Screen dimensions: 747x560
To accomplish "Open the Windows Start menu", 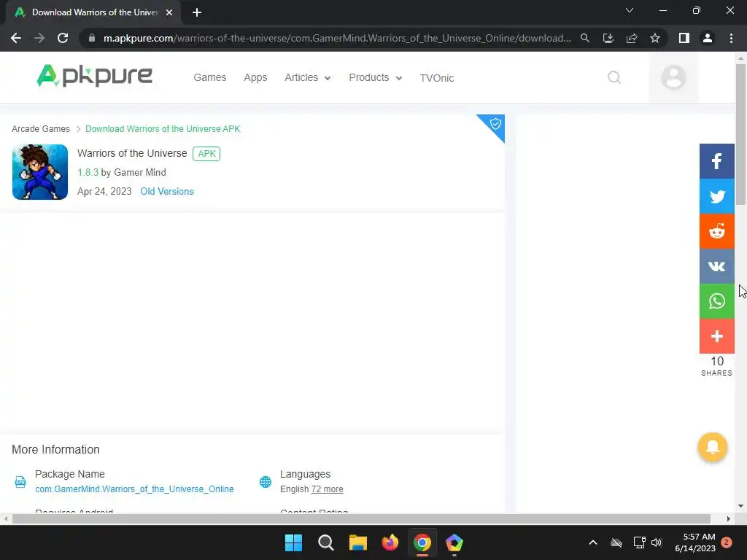I will point(293,542).
